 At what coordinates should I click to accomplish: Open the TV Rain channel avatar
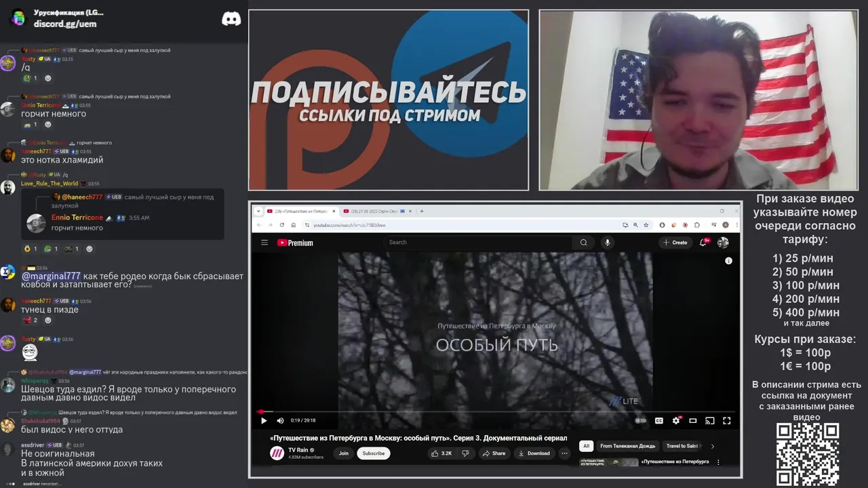(277, 453)
